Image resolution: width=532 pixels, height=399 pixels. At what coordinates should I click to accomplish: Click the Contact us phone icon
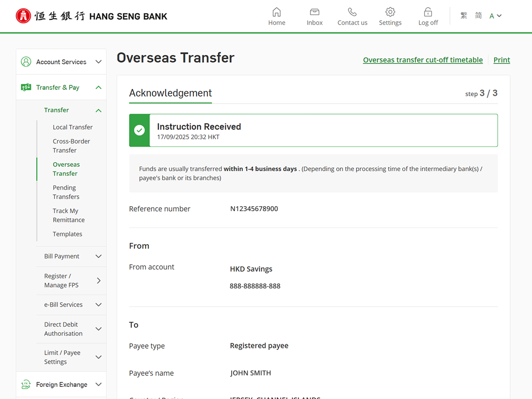[x=352, y=12]
